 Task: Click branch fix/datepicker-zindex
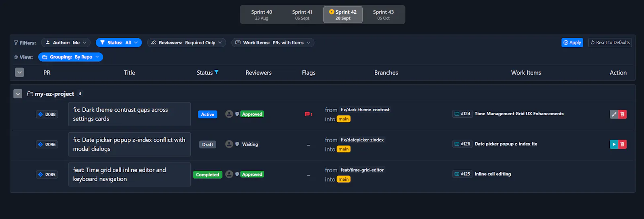[x=362, y=140]
